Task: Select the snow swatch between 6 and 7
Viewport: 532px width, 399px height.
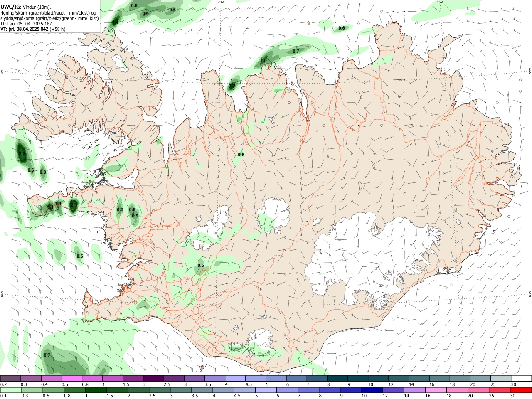Action: [x=296, y=378]
